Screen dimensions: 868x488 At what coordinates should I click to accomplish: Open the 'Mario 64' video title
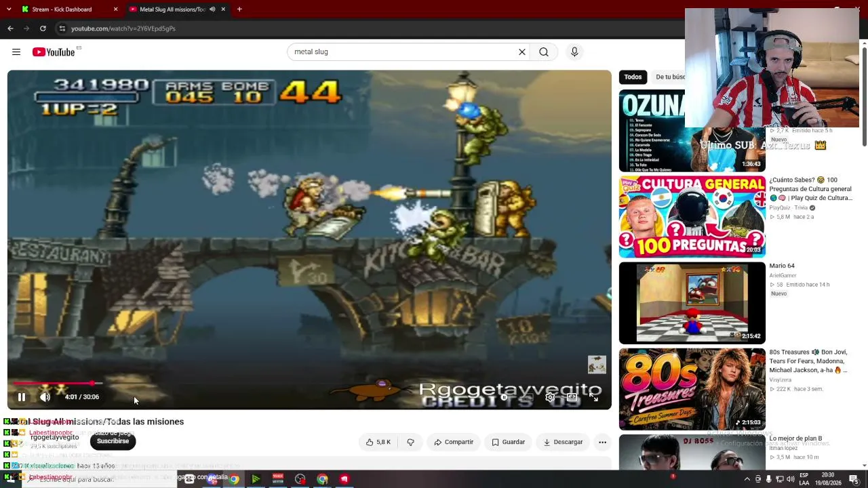(x=782, y=266)
